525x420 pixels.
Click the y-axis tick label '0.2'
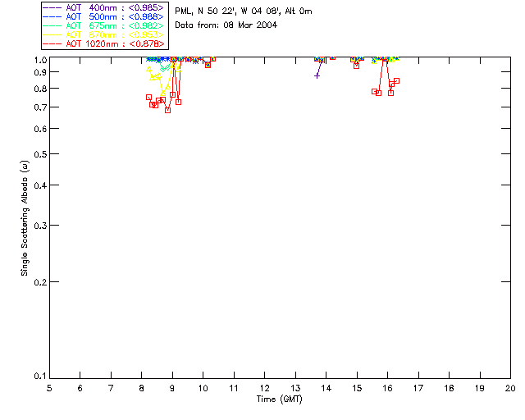pos(40,282)
